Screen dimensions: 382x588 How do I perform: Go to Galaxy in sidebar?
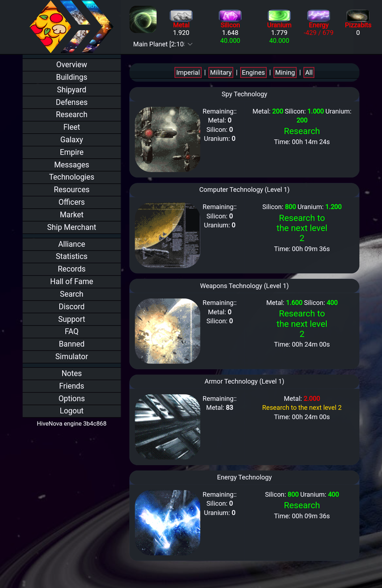[72, 140]
